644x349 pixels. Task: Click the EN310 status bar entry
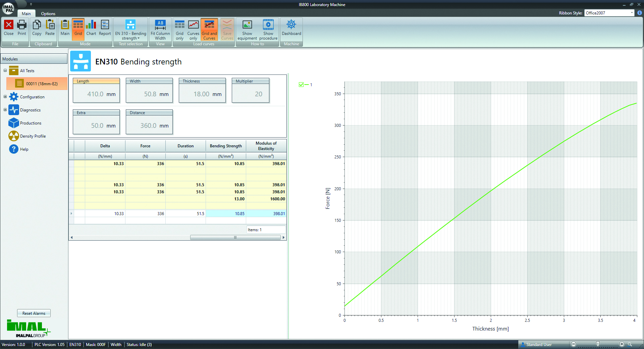point(75,345)
